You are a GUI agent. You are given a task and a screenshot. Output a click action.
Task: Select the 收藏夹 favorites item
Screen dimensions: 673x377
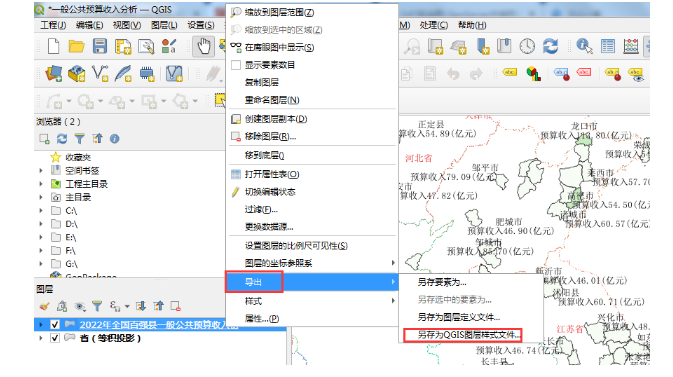point(78,157)
